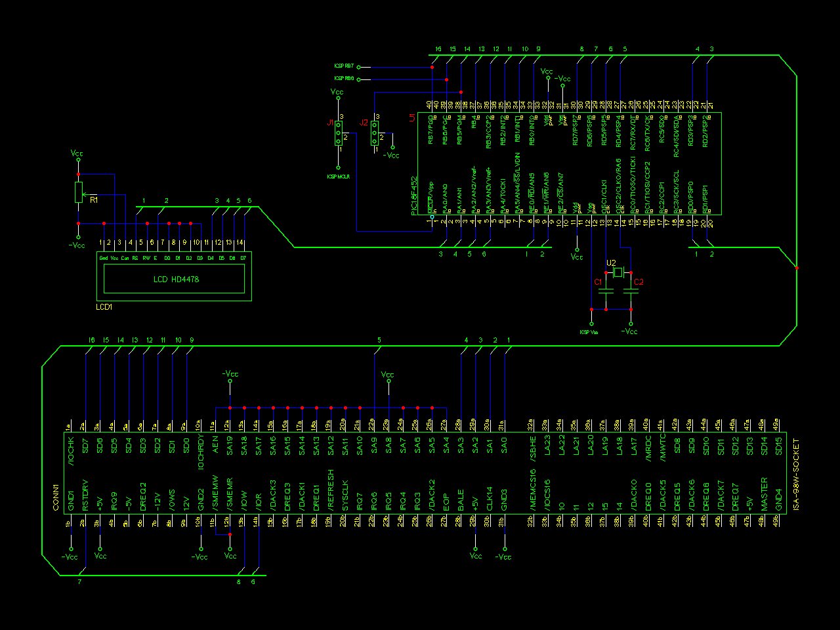Select the /IOR pin on CONN1
840x630 pixels.
pyautogui.click(x=259, y=501)
